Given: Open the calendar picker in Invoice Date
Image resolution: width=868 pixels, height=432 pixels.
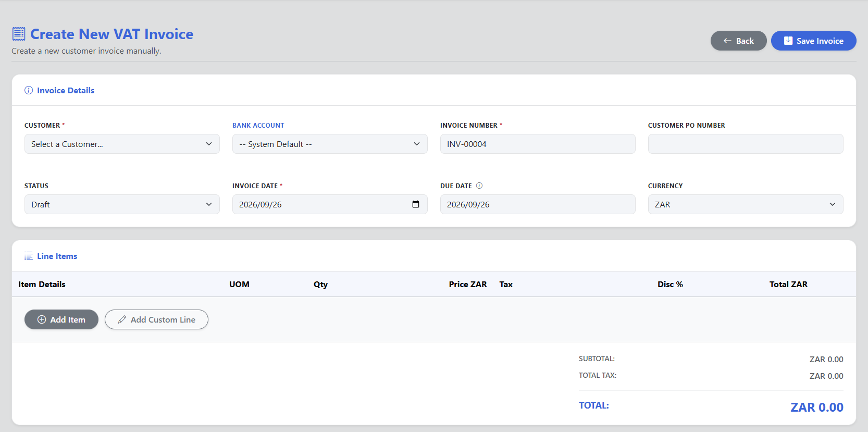Looking at the screenshot, I should 416,204.
